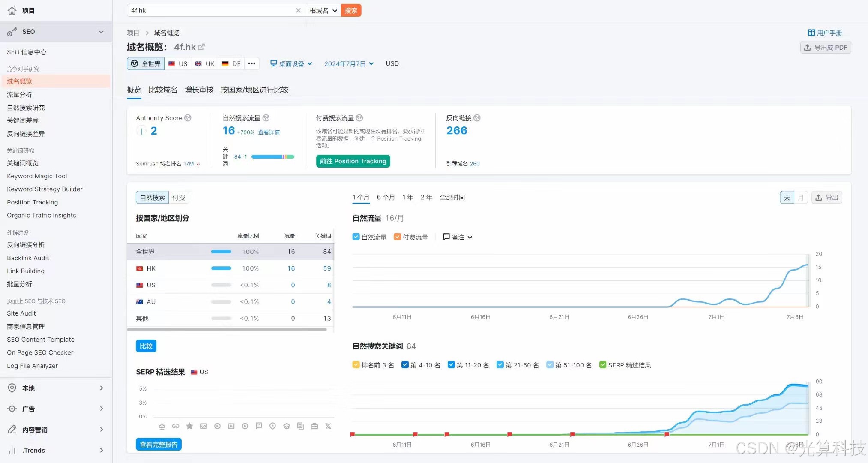Open the 根域名 scope dropdown
Image resolution: width=868 pixels, height=463 pixels.
[x=323, y=10]
